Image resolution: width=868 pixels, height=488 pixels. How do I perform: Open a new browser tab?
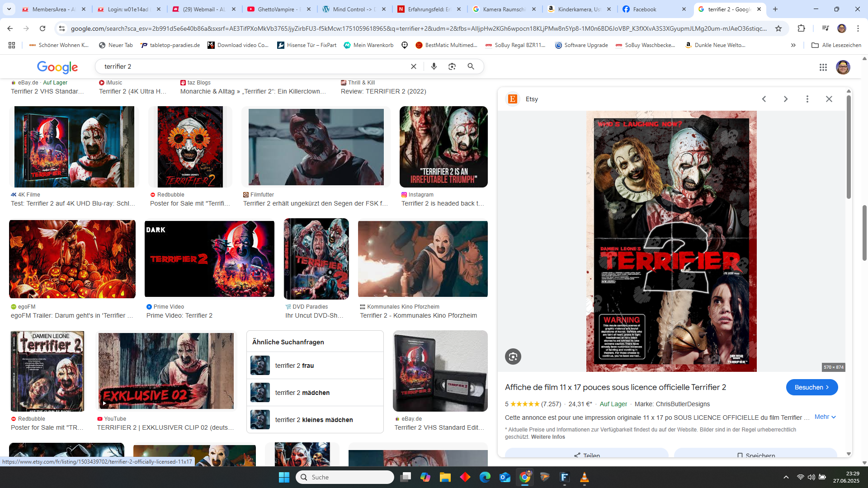pos(775,9)
